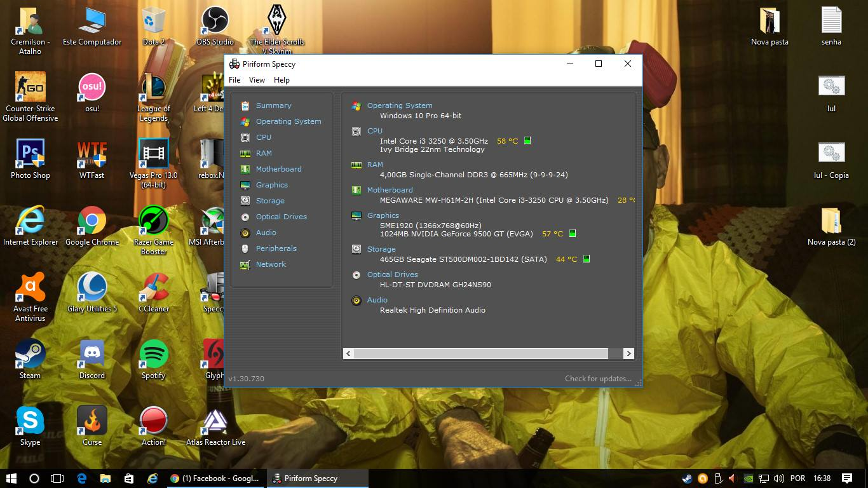868x488 pixels.
Task: Select the Spotify desktop icon
Action: [153, 360]
